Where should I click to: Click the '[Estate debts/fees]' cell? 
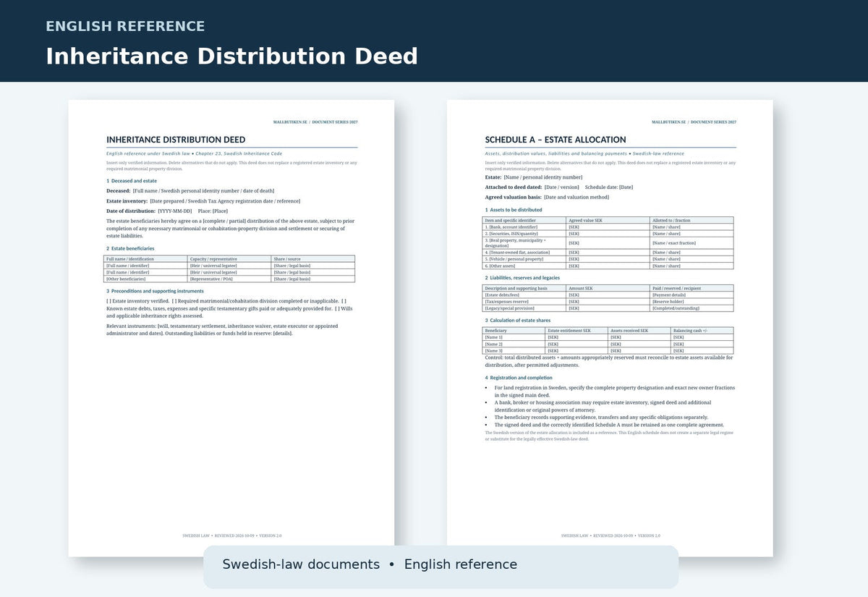[x=524, y=295]
